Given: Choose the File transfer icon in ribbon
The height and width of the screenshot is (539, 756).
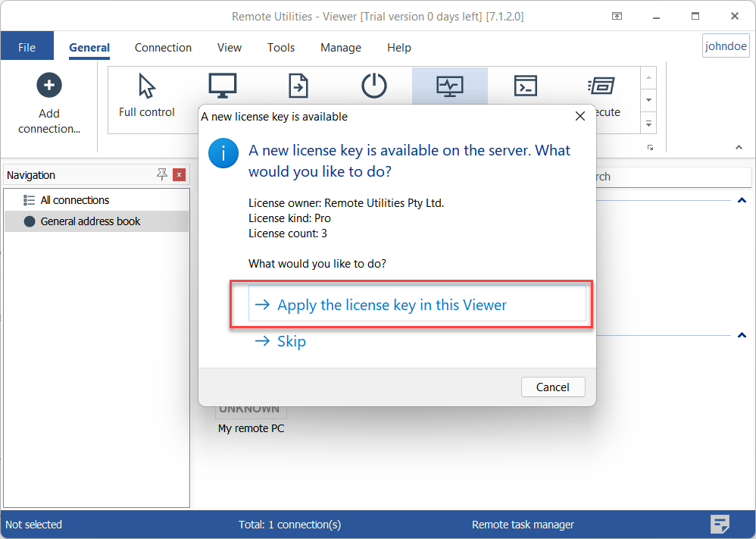Looking at the screenshot, I should point(298,86).
